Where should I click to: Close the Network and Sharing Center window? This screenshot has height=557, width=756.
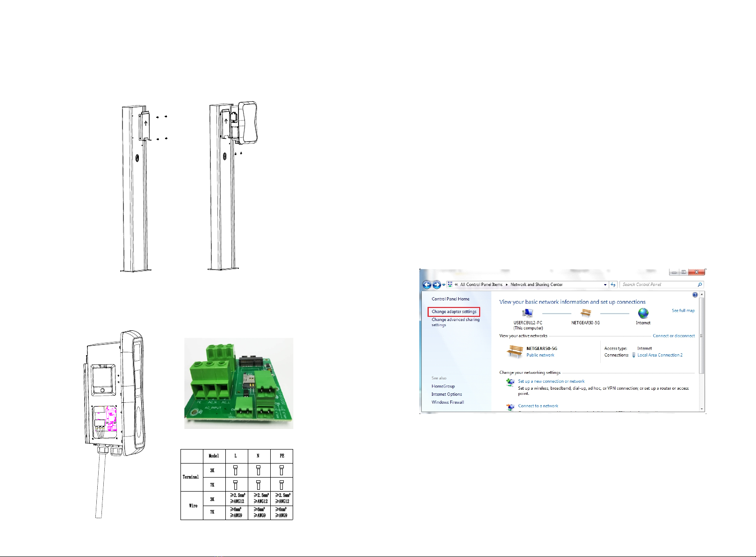[x=696, y=272]
